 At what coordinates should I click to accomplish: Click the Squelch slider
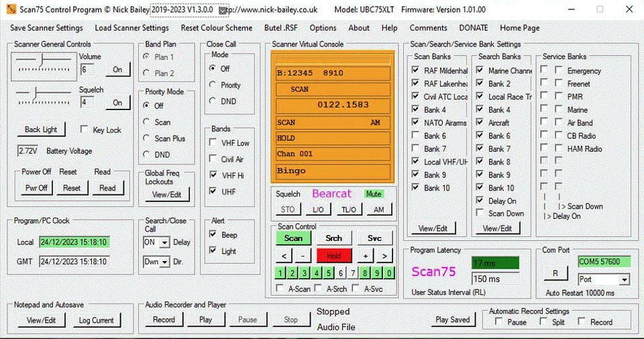[43, 96]
